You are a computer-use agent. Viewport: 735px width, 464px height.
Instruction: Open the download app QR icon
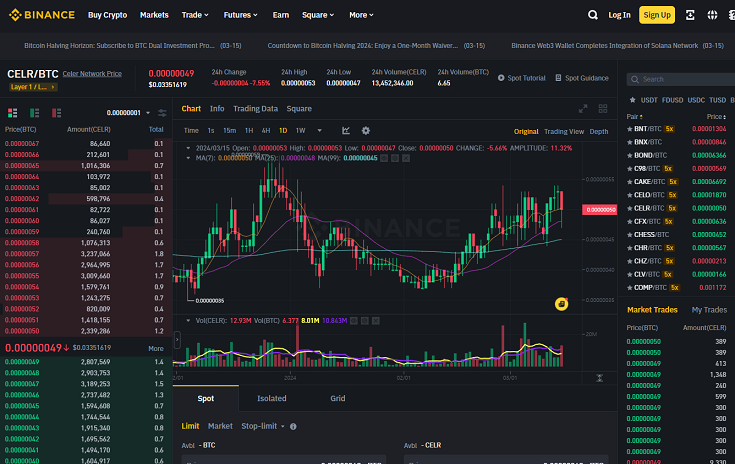pos(690,15)
